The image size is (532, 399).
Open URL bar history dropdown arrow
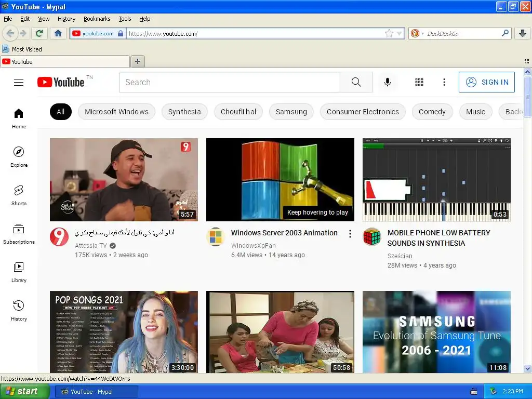[x=400, y=33]
